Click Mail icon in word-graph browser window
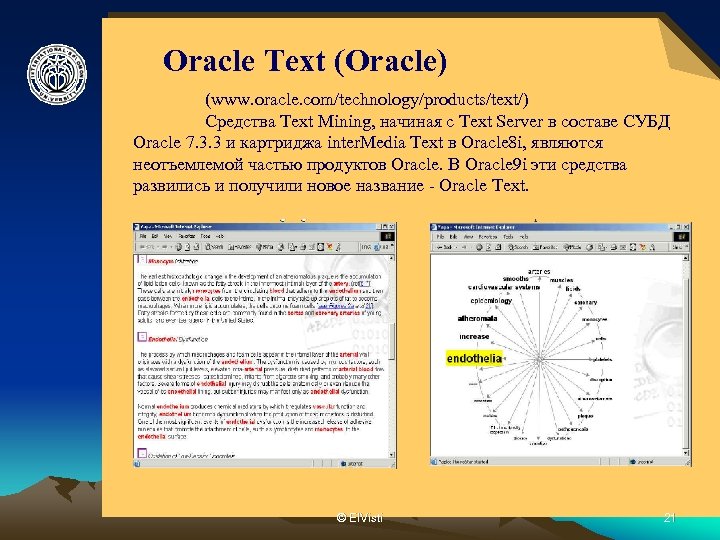Screen dimensions: 720x540 [x=602, y=247]
